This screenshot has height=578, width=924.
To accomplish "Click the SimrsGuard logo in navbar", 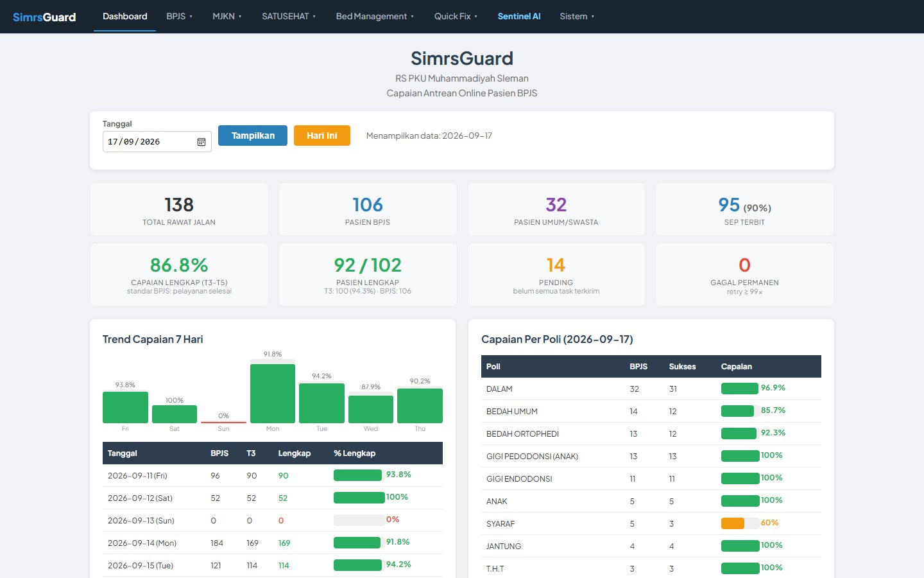I will pyautogui.click(x=44, y=17).
